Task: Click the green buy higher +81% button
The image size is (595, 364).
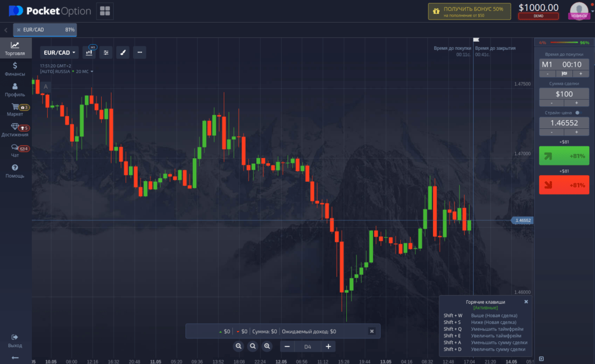Action: pos(564,156)
